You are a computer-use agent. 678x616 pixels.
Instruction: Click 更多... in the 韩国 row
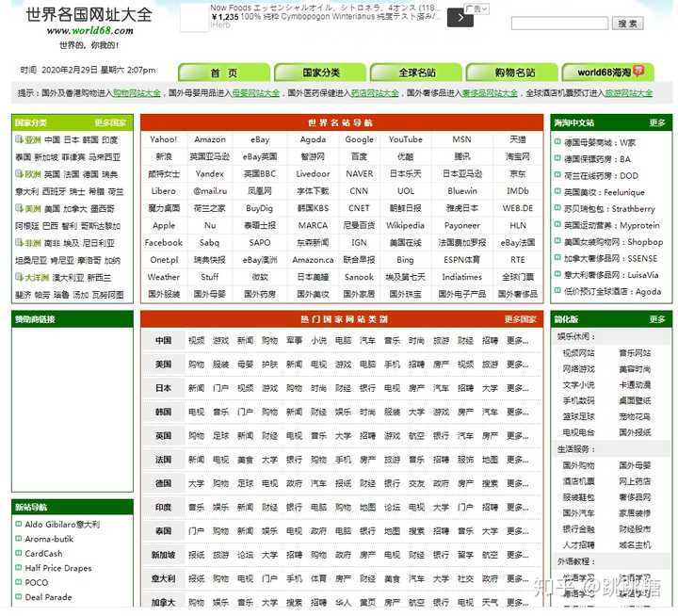pyautogui.click(x=518, y=412)
